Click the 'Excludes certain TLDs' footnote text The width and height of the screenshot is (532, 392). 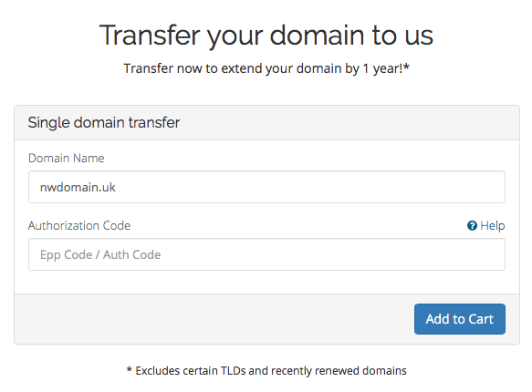click(266, 371)
